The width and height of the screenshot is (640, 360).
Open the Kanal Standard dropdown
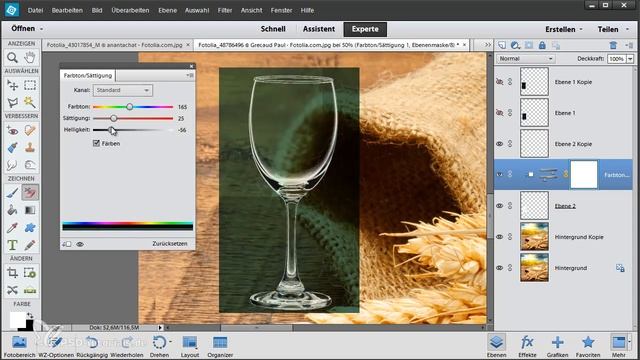122,90
